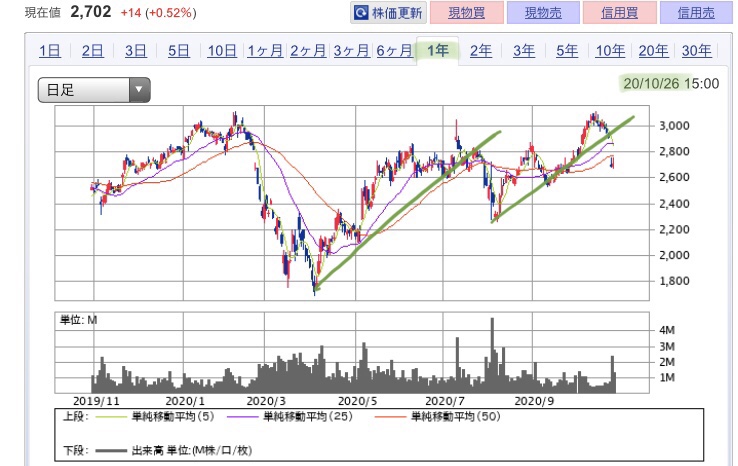Click the 2,400 price axis label
738x466 pixels.
[x=674, y=204]
